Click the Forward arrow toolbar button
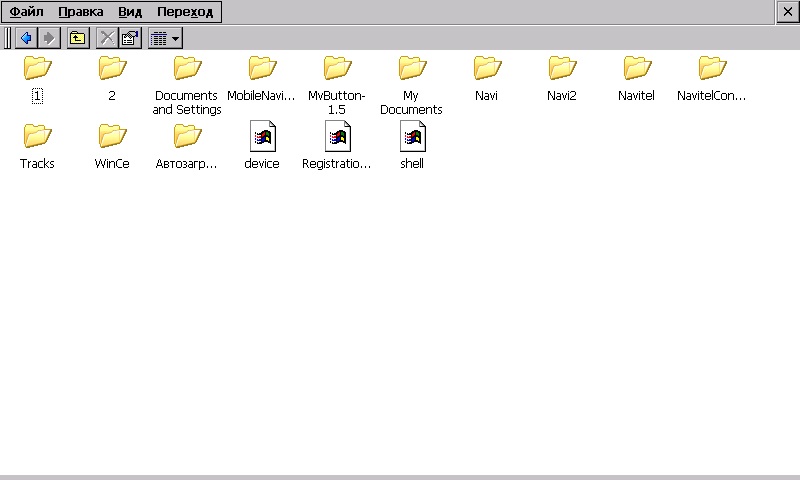 [48, 38]
